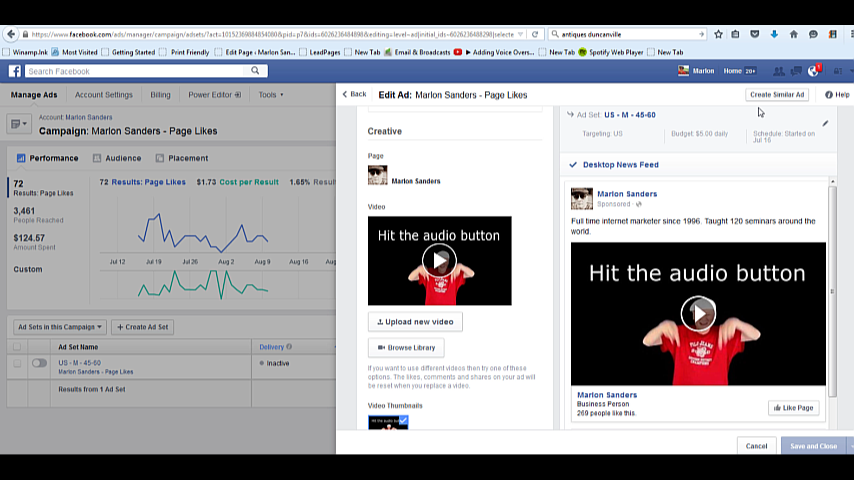Play the Desktop News Feed preview video
This screenshot has height=480, width=854.
pyautogui.click(x=698, y=313)
